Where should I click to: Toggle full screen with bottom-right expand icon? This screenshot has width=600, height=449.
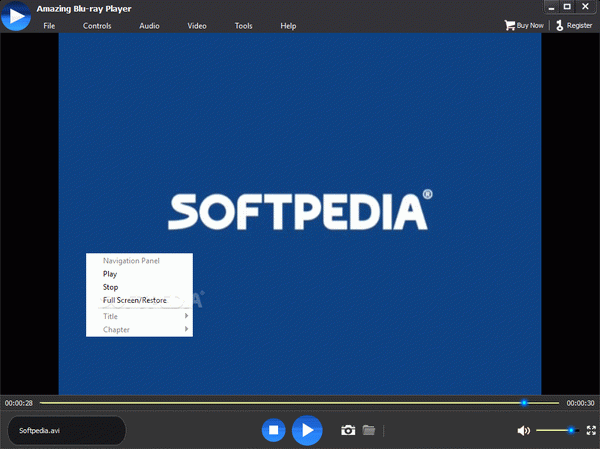coord(591,430)
